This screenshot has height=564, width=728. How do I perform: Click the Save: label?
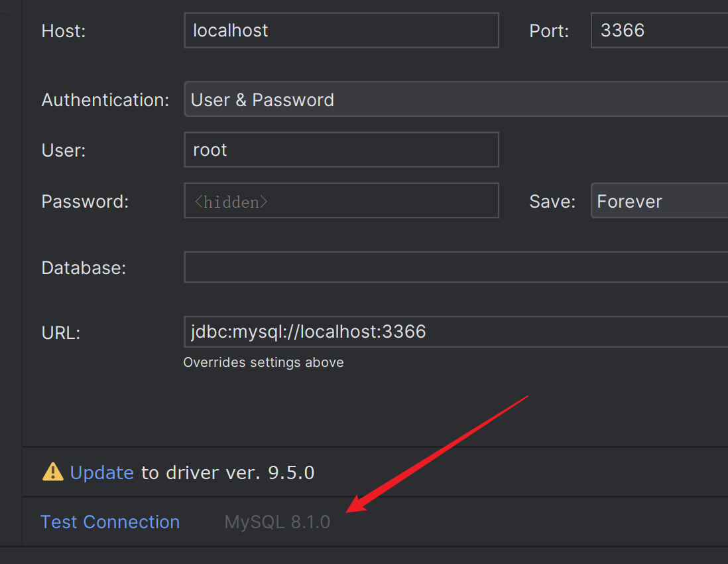pos(552,201)
